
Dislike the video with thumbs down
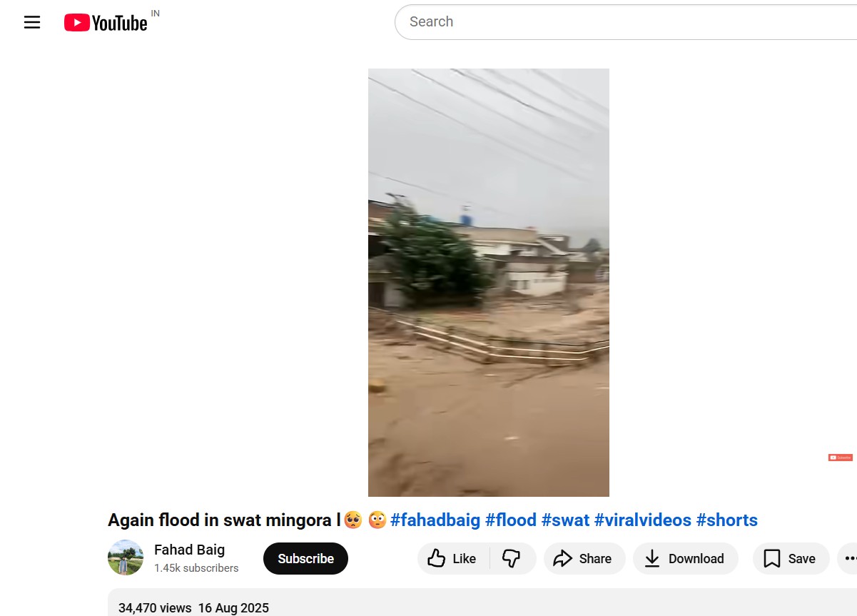pyautogui.click(x=512, y=559)
